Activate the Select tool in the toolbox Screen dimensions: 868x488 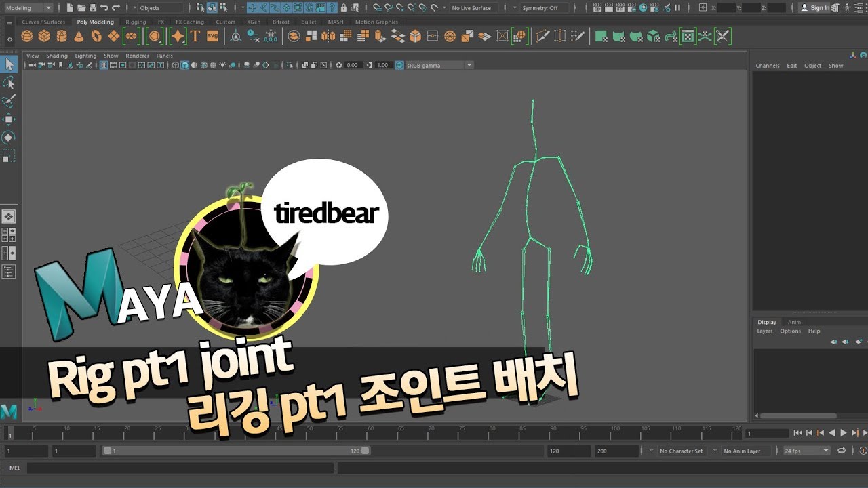(x=9, y=64)
